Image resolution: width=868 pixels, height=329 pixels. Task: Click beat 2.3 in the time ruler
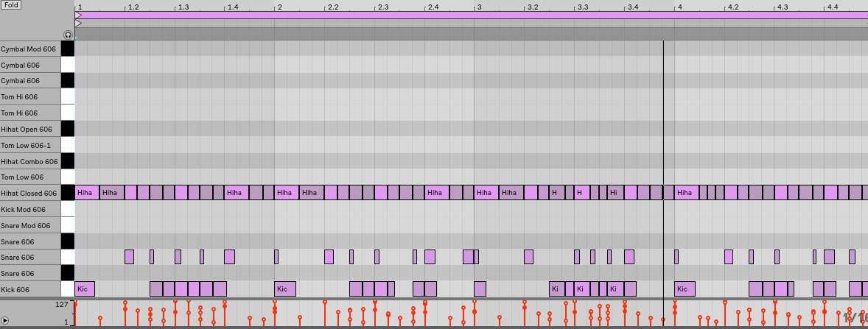(382, 7)
